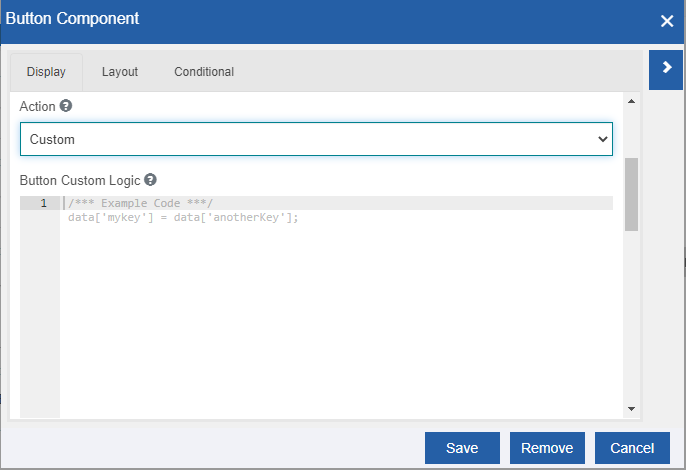686x470 pixels.
Task: Switch to the Display tab
Action: tap(46, 72)
